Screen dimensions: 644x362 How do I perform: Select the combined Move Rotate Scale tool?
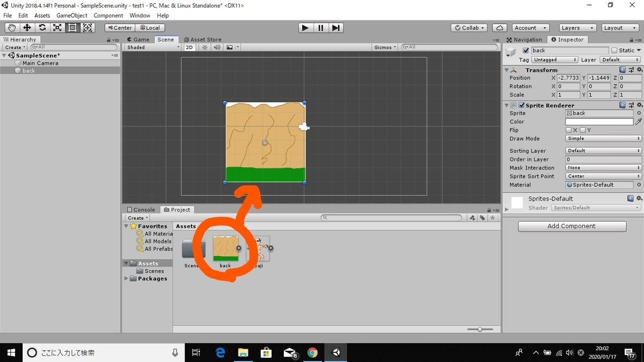pyautogui.click(x=87, y=28)
